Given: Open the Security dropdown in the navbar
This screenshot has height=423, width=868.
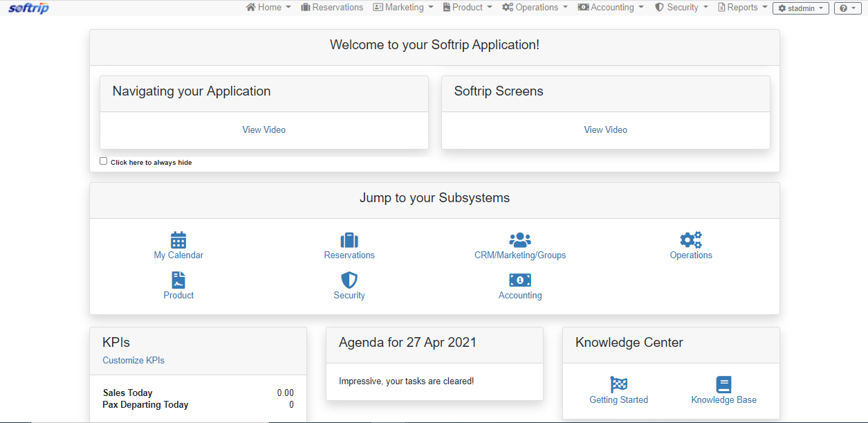Looking at the screenshot, I should pyautogui.click(x=681, y=7).
